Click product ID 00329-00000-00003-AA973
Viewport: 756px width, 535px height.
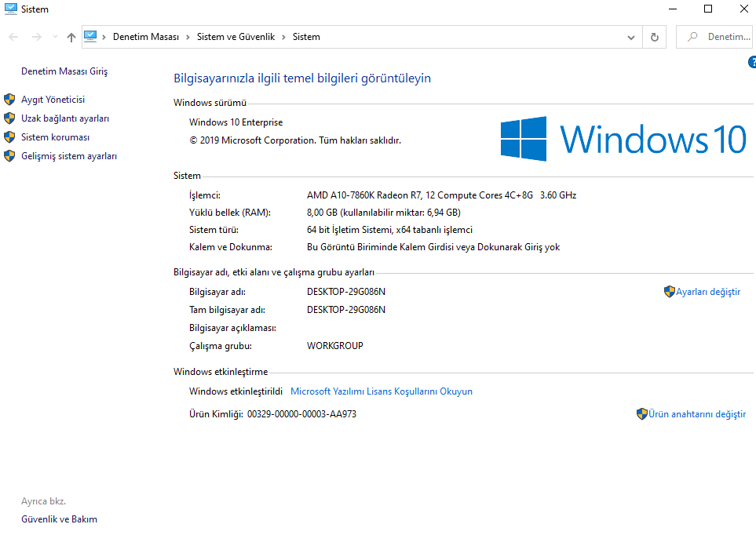[301, 414]
